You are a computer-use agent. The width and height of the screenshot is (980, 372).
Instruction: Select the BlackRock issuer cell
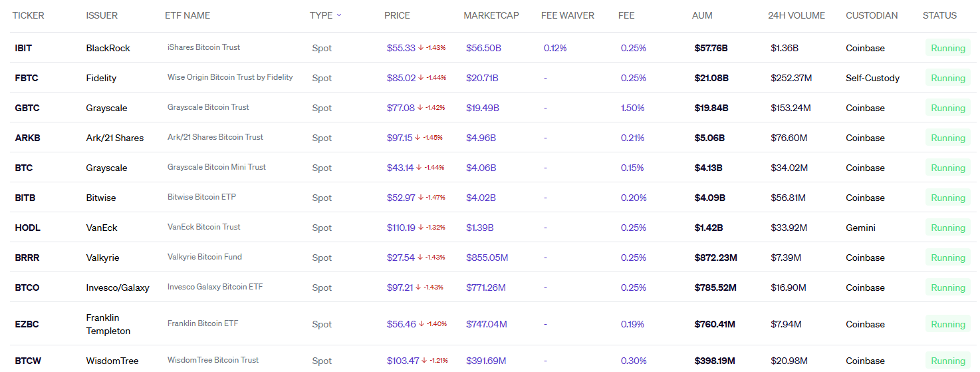click(108, 48)
